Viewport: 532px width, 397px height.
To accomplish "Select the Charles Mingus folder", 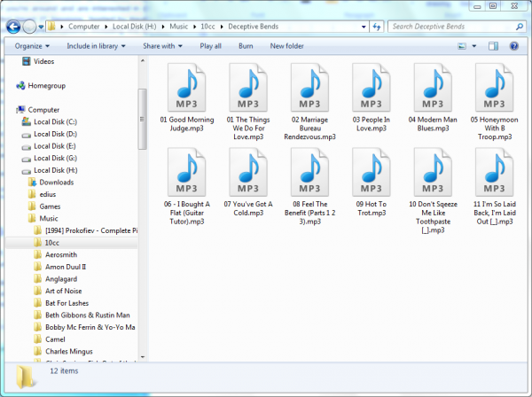I will (x=69, y=351).
